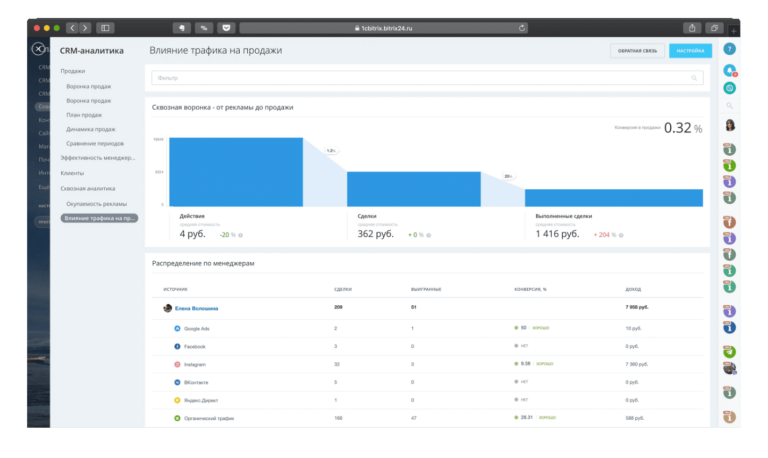Viewport: 768px width, 458px height.
Task: Expand Эффективность менеджеров section
Action: (x=97, y=158)
